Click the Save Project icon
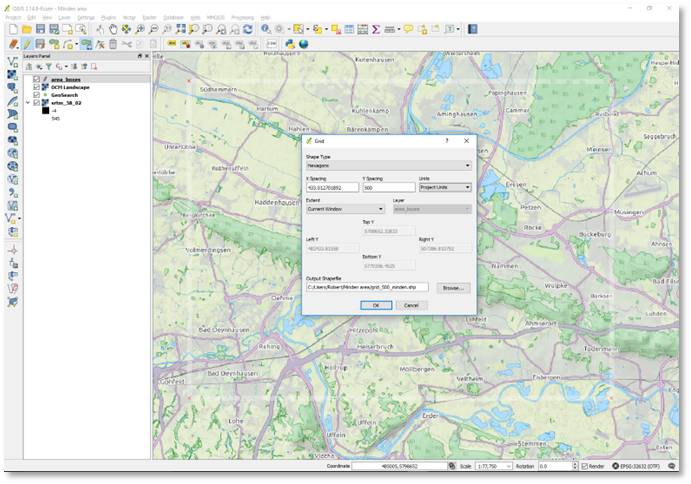Viewport: 691px width, 484px height. click(x=39, y=30)
